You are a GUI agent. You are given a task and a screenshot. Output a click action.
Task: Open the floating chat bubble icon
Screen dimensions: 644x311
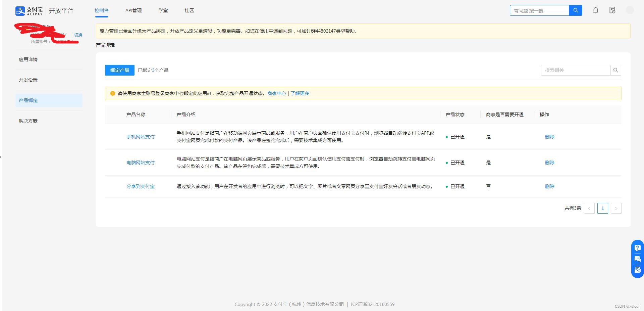(x=638, y=259)
